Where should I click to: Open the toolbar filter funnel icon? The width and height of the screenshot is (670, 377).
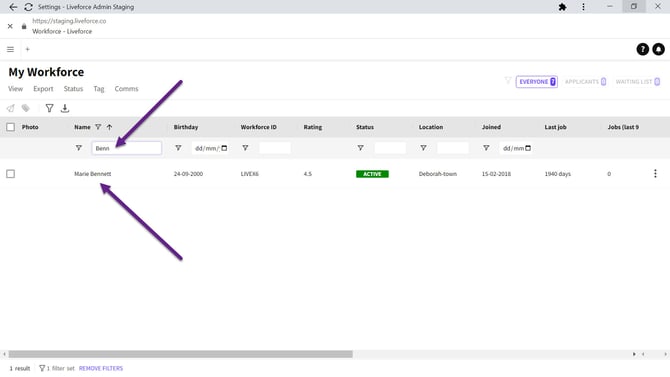50,108
